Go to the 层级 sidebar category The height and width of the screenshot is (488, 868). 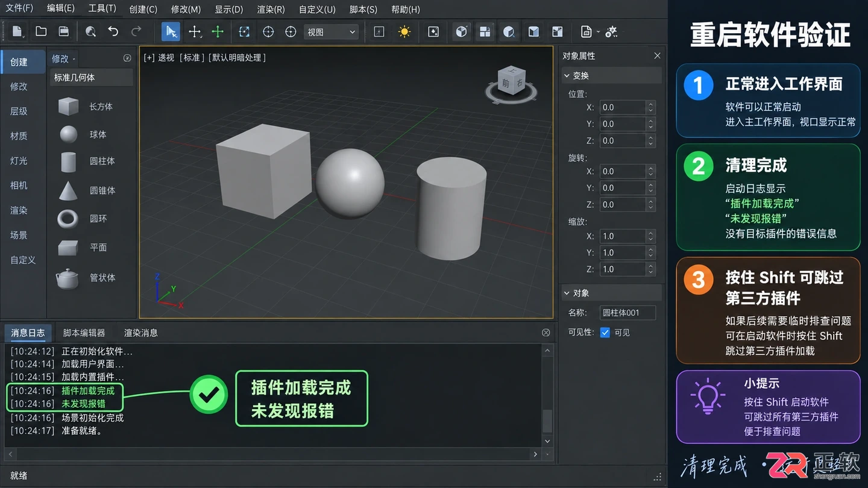(19, 111)
